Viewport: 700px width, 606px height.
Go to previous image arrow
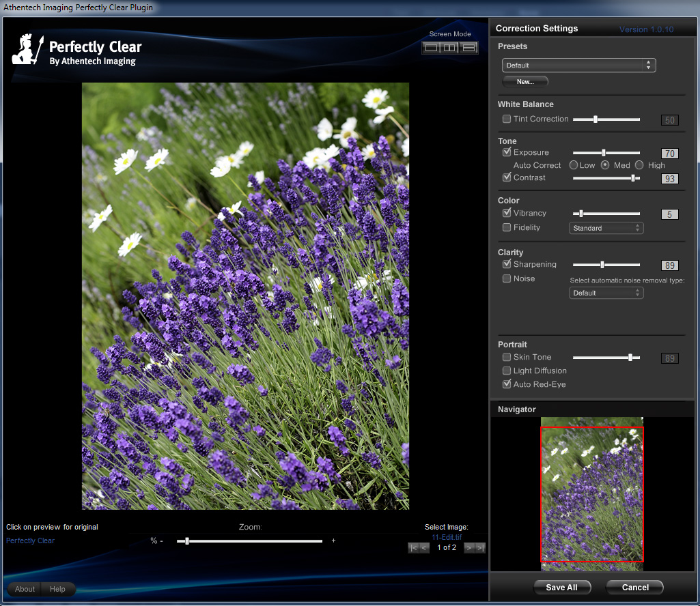(424, 547)
